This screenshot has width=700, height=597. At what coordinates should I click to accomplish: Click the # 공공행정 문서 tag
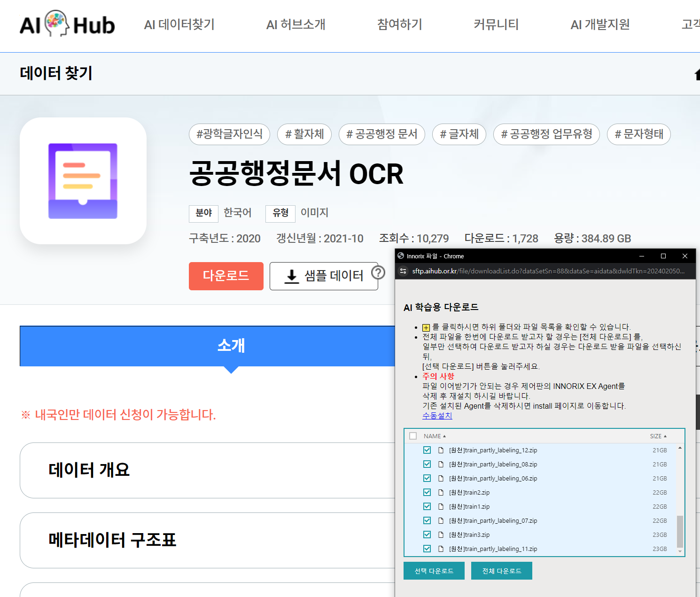382,134
